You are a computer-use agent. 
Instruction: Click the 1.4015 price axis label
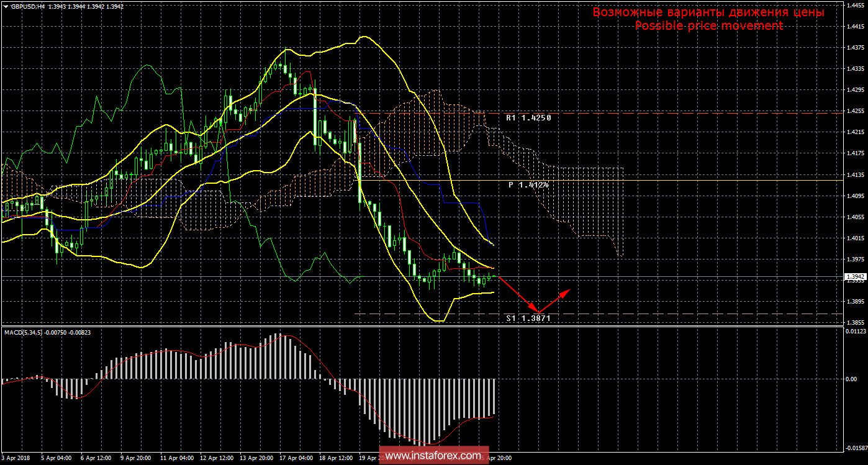point(856,238)
